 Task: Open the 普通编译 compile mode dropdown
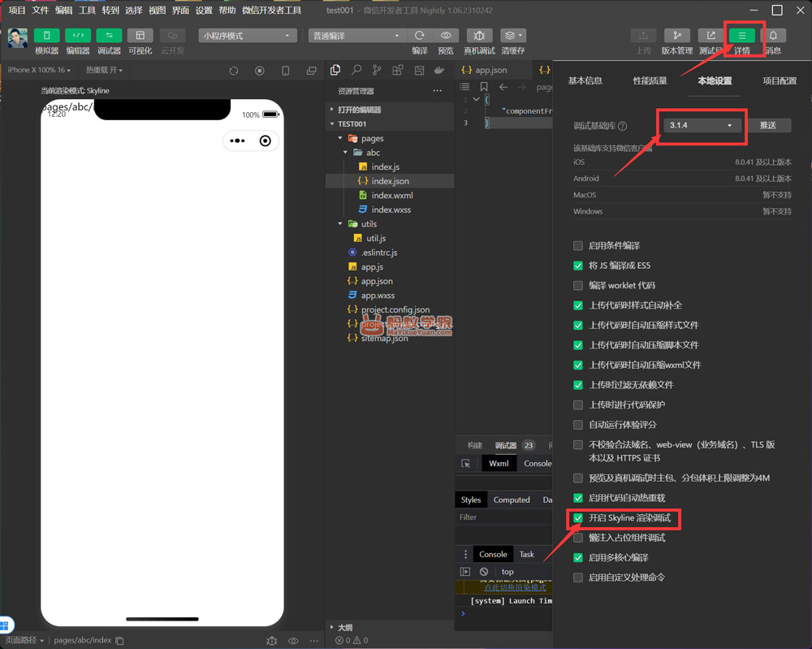click(x=357, y=36)
